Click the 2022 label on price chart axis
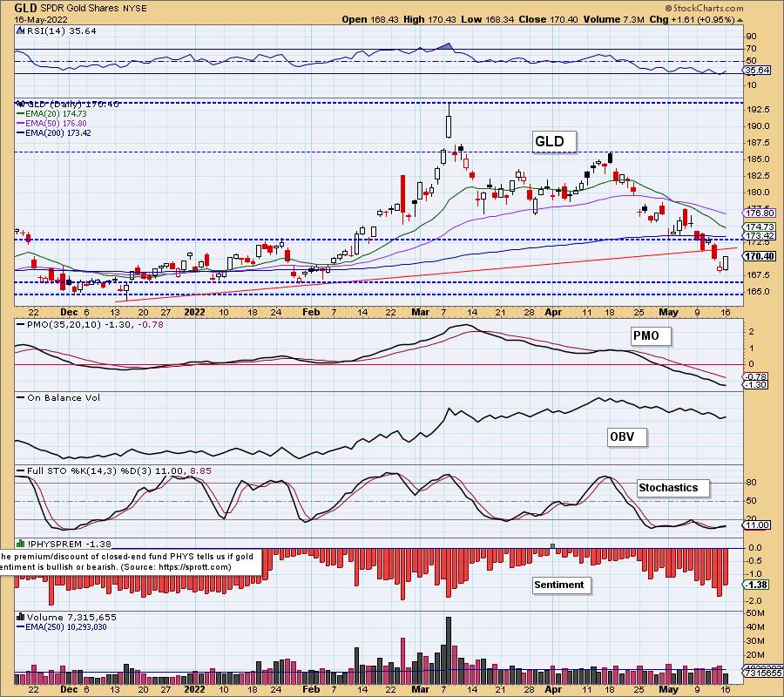The height and width of the screenshot is (697, 784). (x=194, y=312)
